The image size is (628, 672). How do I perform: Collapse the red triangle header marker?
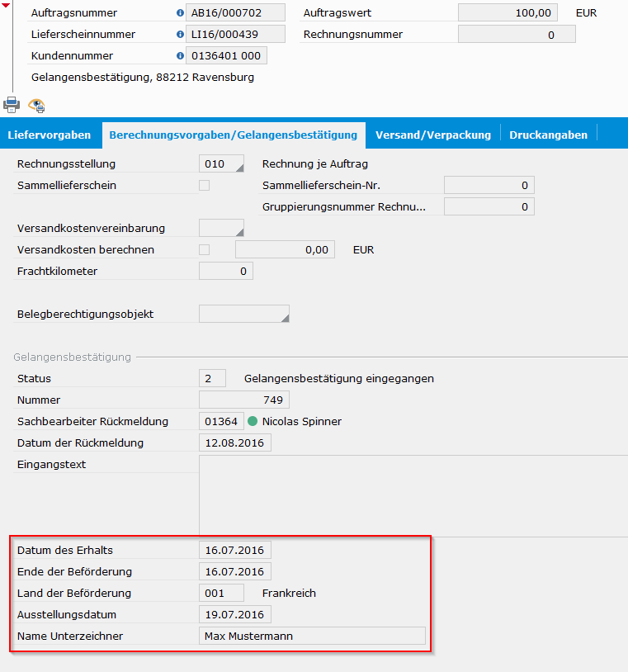click(x=6, y=5)
